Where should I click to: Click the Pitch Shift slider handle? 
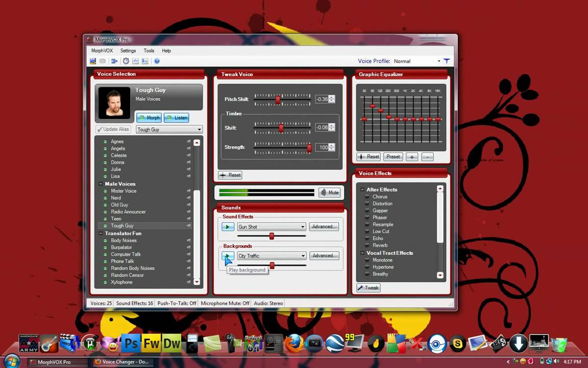[278, 100]
